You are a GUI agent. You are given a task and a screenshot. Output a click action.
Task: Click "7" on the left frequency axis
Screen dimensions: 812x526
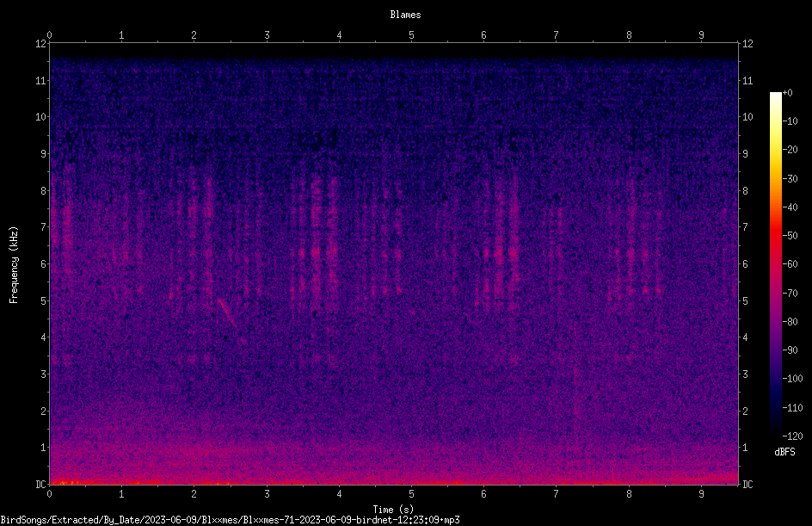(x=43, y=227)
